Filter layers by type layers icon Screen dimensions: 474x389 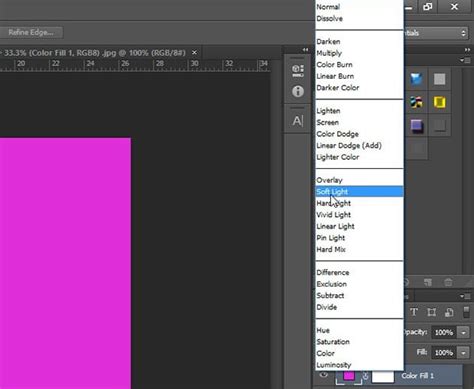[x=414, y=312]
